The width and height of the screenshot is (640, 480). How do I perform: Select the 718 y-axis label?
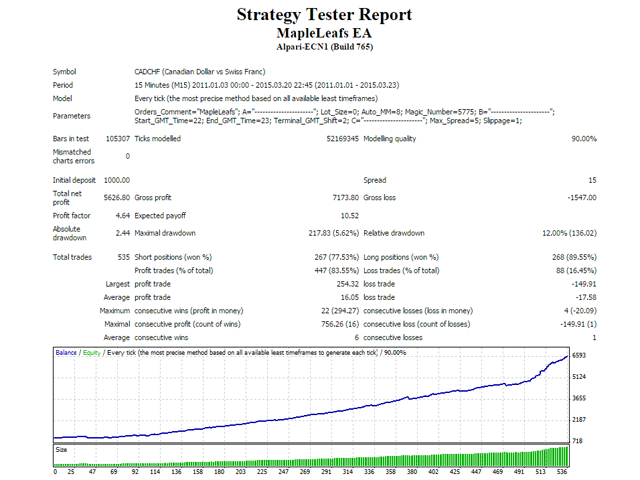(578, 441)
